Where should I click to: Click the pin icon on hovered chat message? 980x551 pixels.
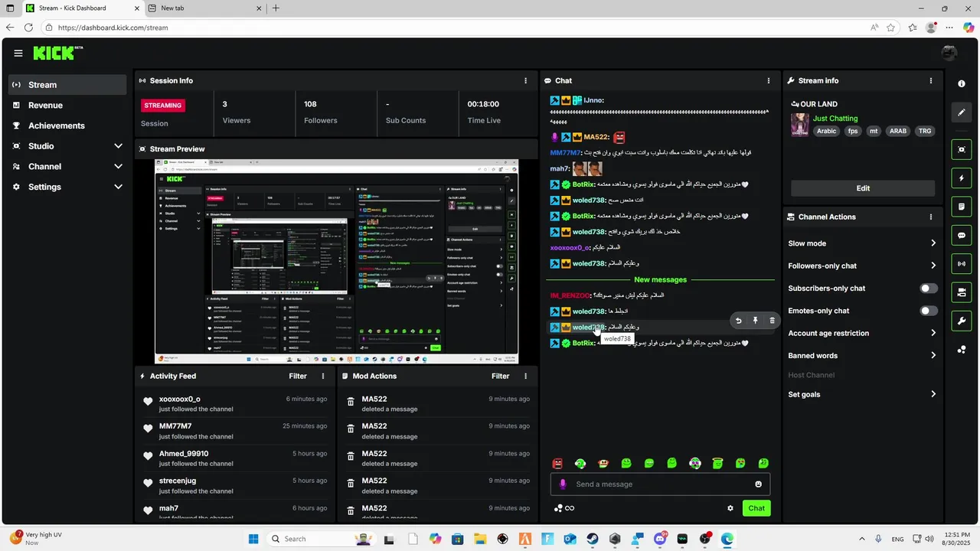coord(755,321)
